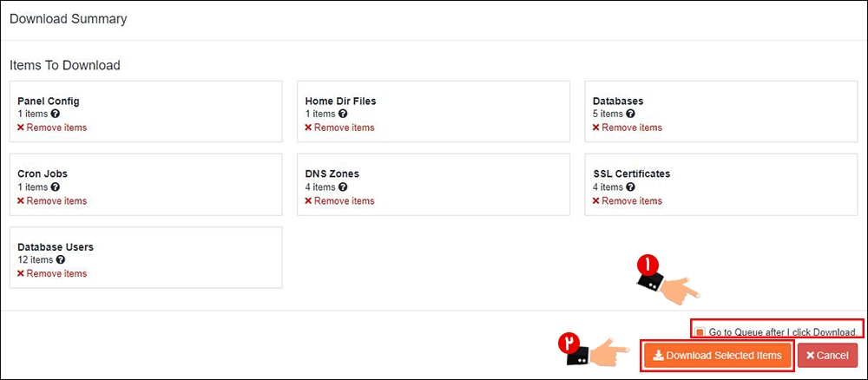Remove items from Databases
The width and height of the screenshot is (868, 380).
(x=628, y=128)
